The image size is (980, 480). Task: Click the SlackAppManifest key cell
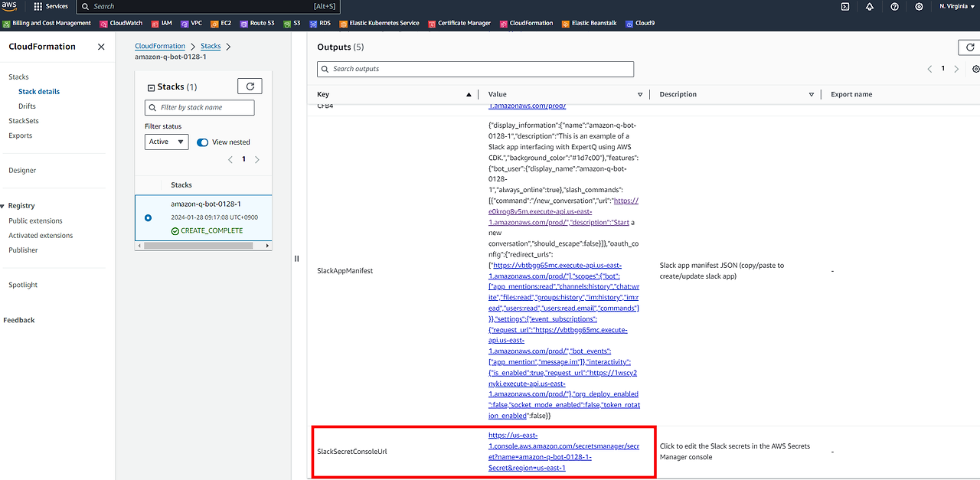(345, 271)
